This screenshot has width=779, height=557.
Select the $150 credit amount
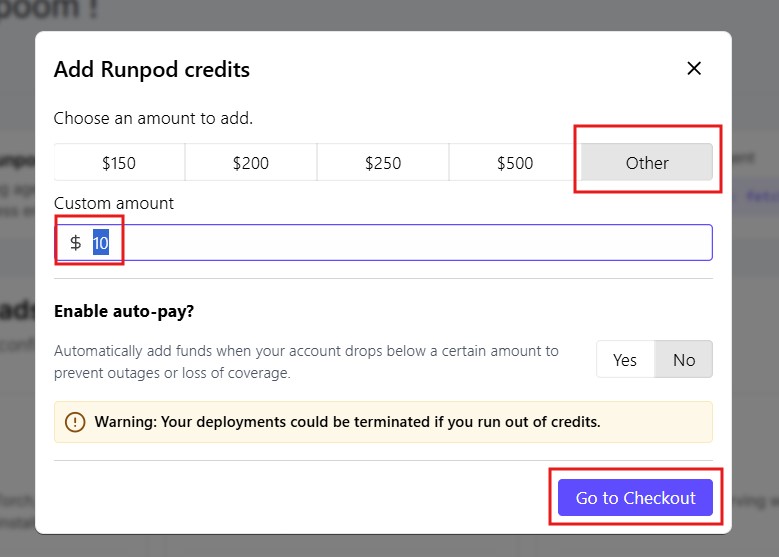click(119, 162)
